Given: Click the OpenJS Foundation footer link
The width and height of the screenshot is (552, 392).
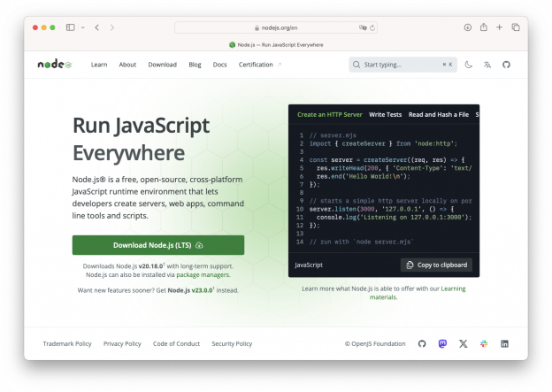Looking at the screenshot, I should [x=375, y=343].
